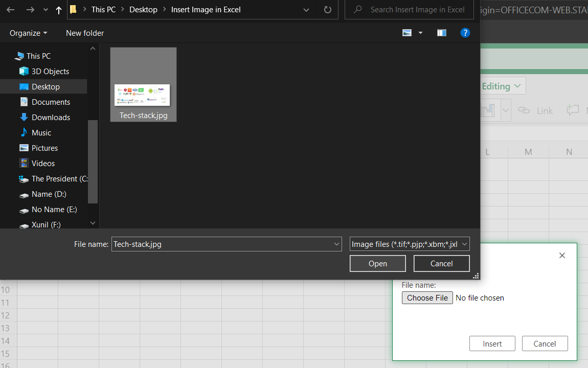Select row 13 header in Excel
588x368 pixels.
coord(5,328)
